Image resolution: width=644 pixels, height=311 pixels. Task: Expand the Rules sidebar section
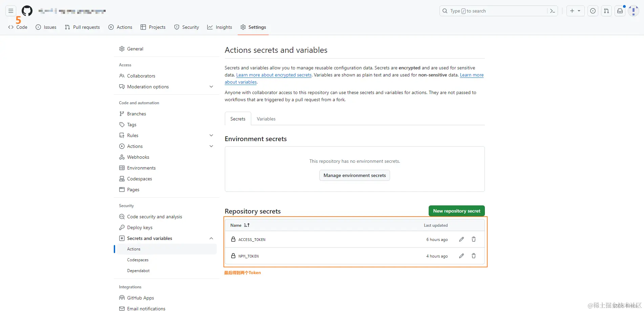tap(211, 135)
